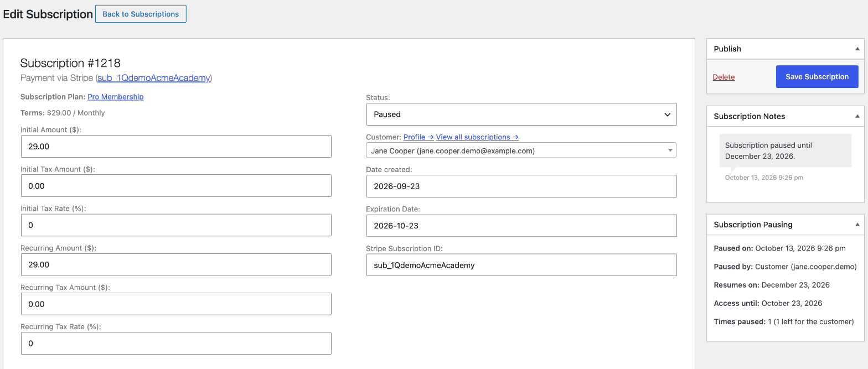Open the Pro Membership plan link
The image size is (868, 369).
[116, 97]
